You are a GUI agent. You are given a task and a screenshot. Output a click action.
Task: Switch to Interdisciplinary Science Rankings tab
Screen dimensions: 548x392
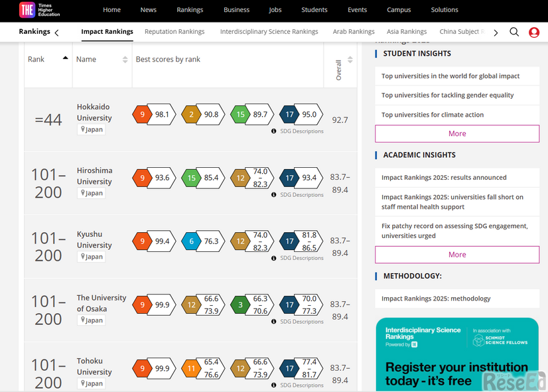(269, 32)
